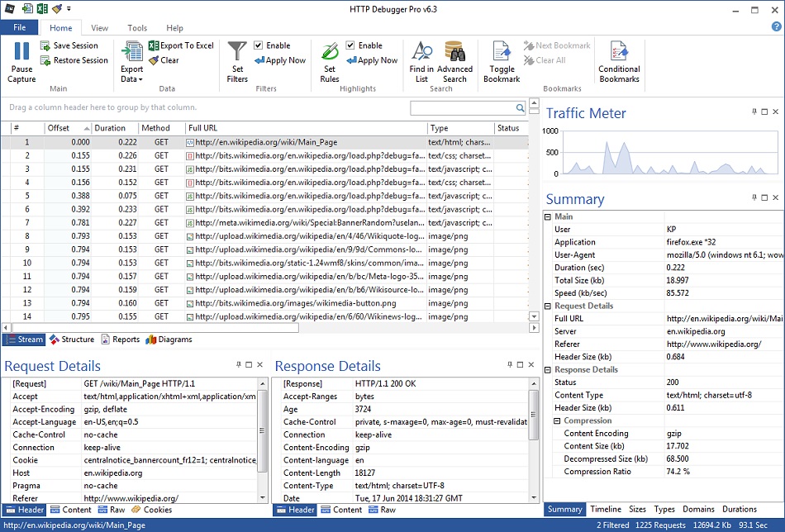Click the Save Session icon
The width and height of the screenshot is (785, 532).
[x=45, y=45]
